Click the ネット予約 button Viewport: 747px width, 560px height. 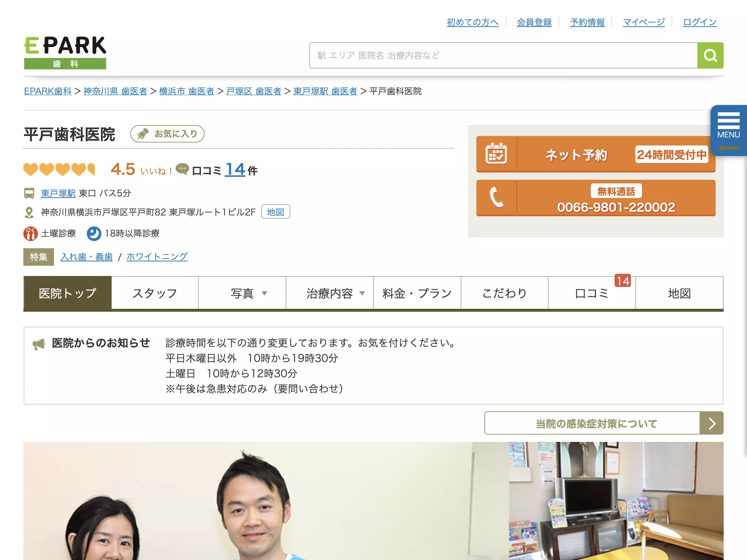tap(596, 154)
